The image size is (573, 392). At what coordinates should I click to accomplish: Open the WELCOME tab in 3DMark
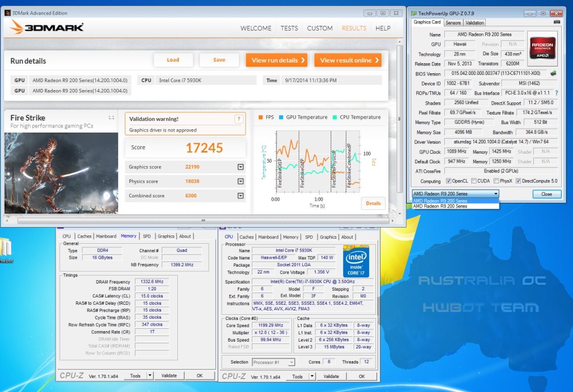coord(256,28)
